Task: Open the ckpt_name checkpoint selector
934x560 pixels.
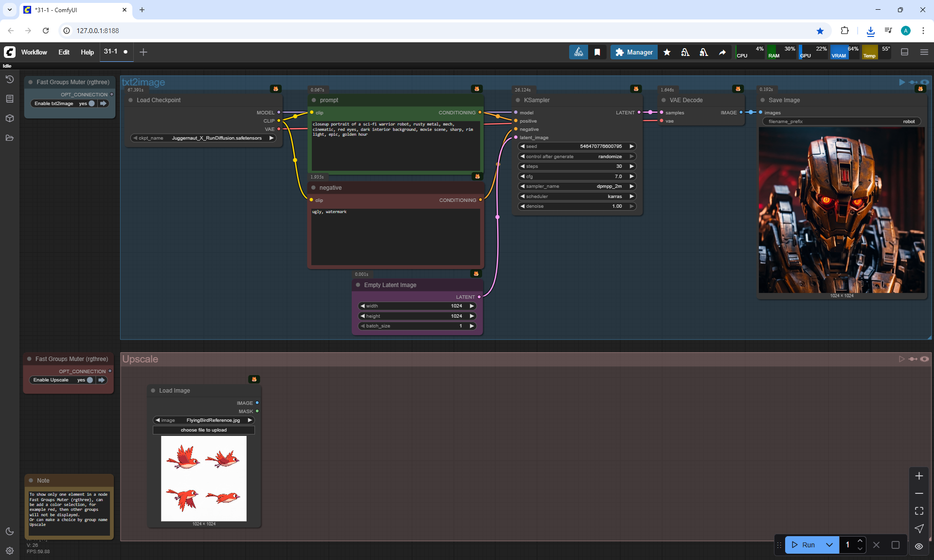Action: coord(203,138)
